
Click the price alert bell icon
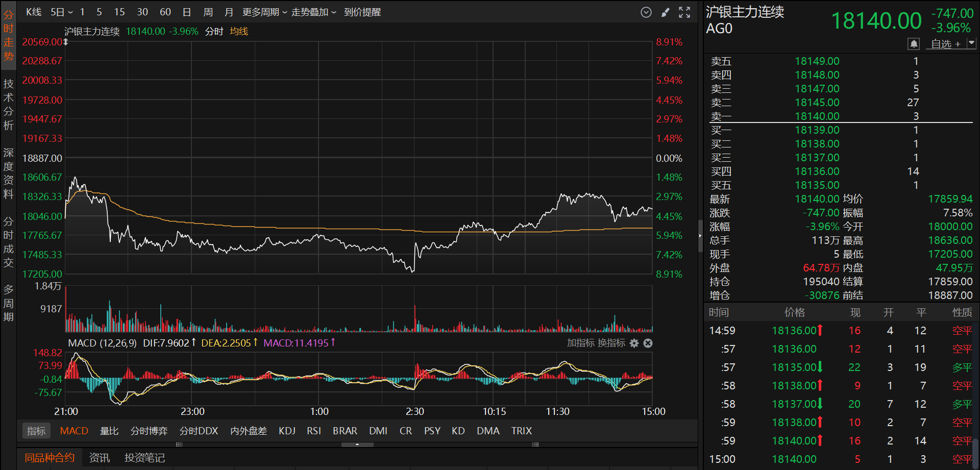point(914,44)
